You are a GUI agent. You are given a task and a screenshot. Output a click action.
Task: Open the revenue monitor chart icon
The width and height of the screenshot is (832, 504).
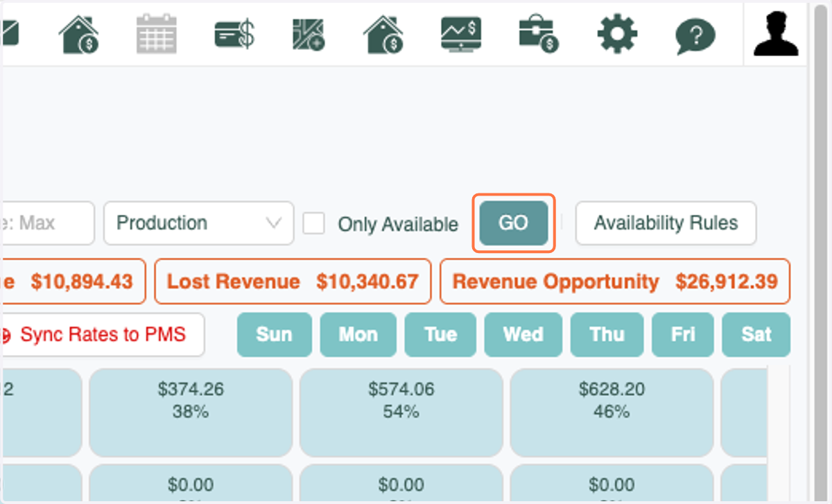(x=462, y=33)
